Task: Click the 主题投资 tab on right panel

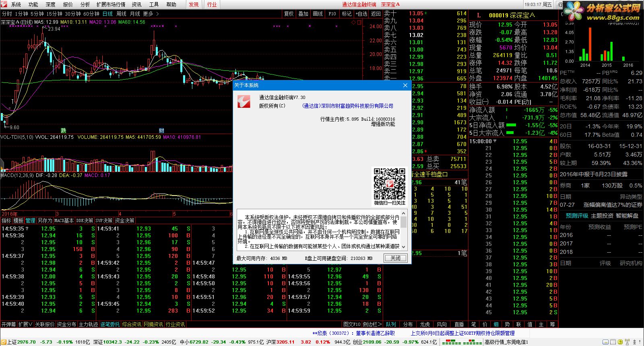Action: coord(602,216)
